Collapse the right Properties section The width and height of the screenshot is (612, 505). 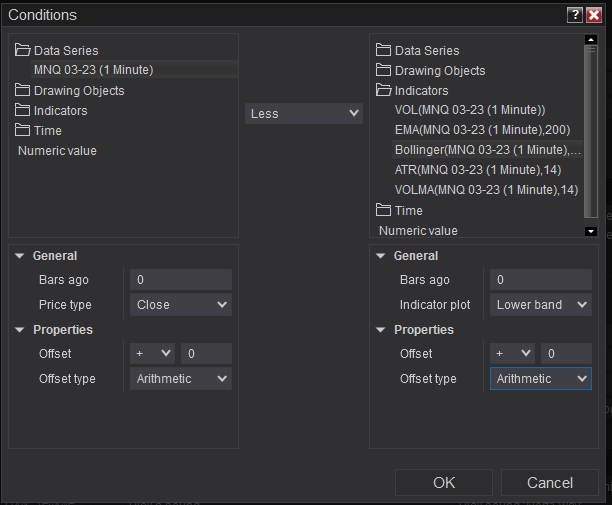click(382, 330)
